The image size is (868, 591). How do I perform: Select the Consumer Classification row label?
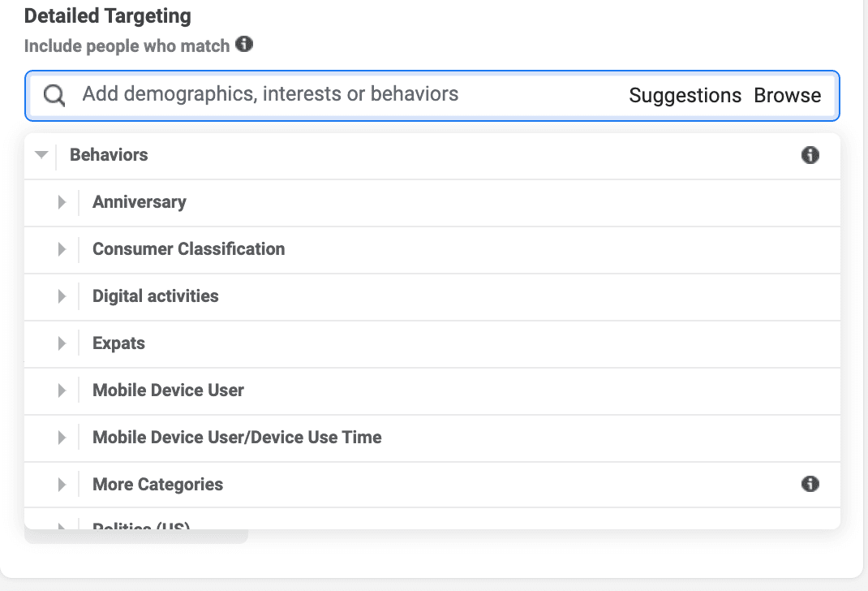pos(188,249)
